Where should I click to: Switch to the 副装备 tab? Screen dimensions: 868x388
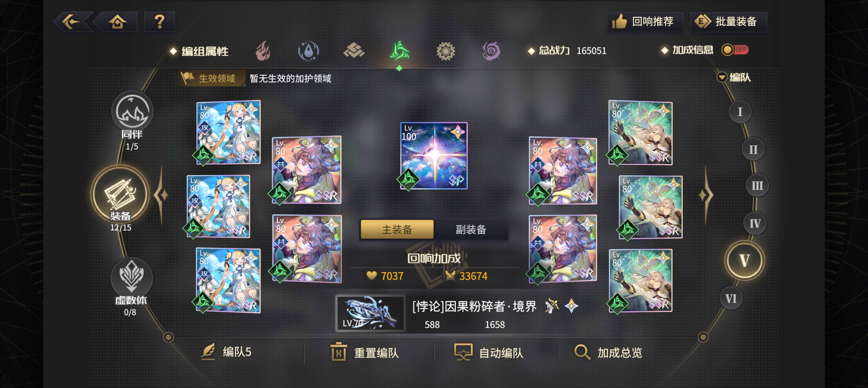point(471,229)
